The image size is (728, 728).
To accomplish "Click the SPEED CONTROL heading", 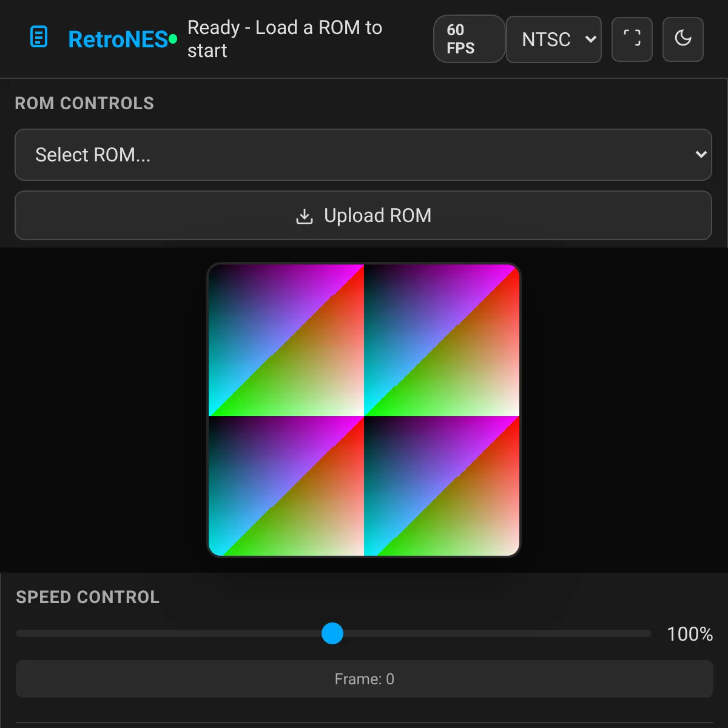I will 88,597.
